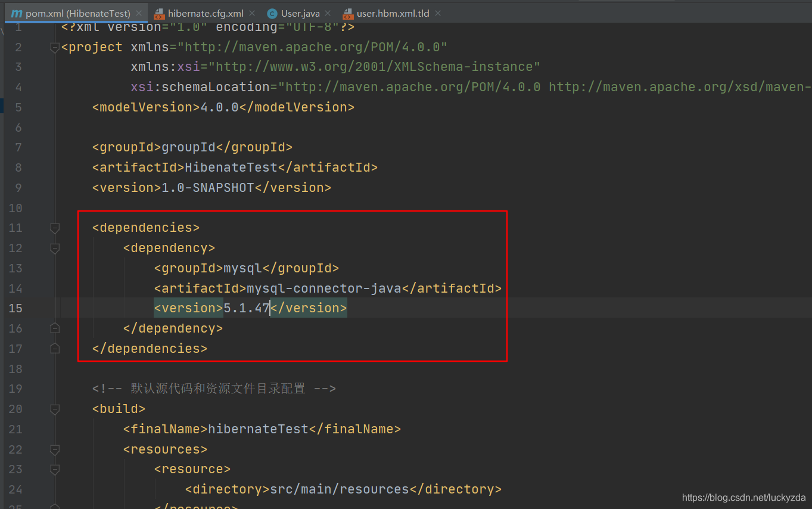Click artifactId value mysql-connector-java
812x509 pixels.
[x=324, y=288]
